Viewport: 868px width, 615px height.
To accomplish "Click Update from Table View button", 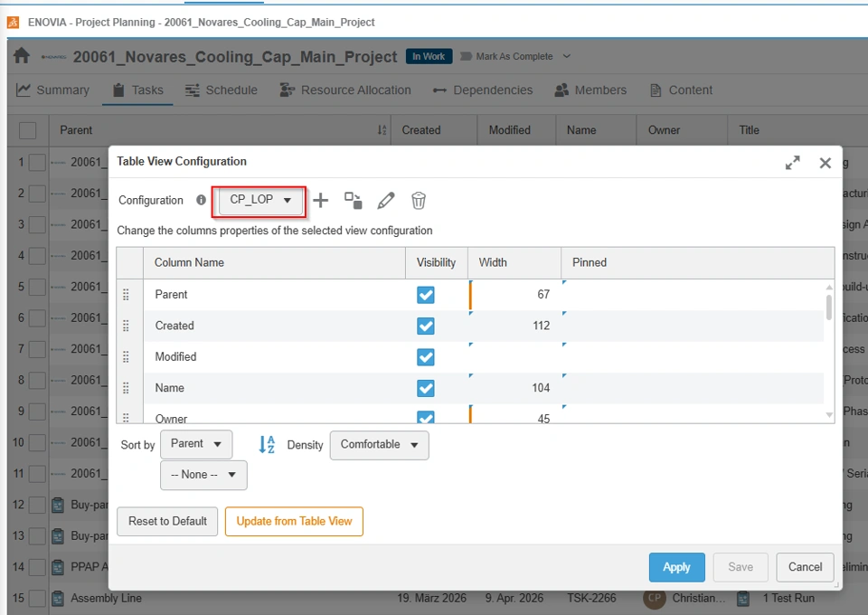I will (294, 522).
